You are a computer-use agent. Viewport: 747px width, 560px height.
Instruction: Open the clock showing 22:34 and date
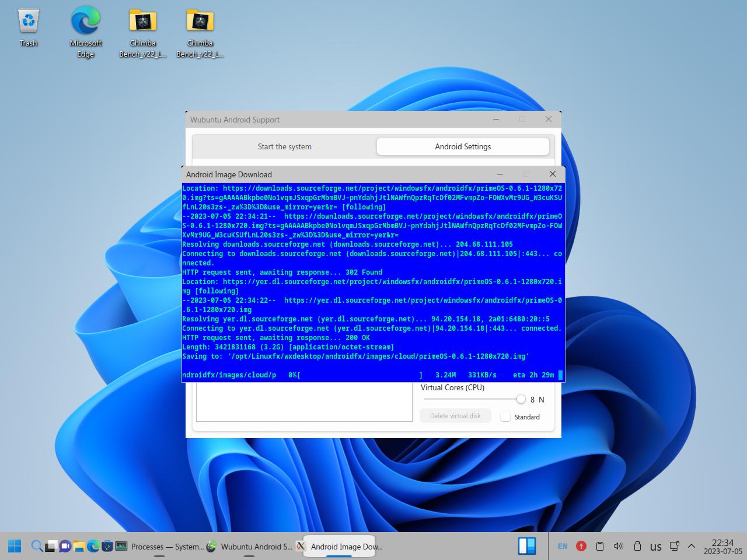pyautogui.click(x=722, y=547)
